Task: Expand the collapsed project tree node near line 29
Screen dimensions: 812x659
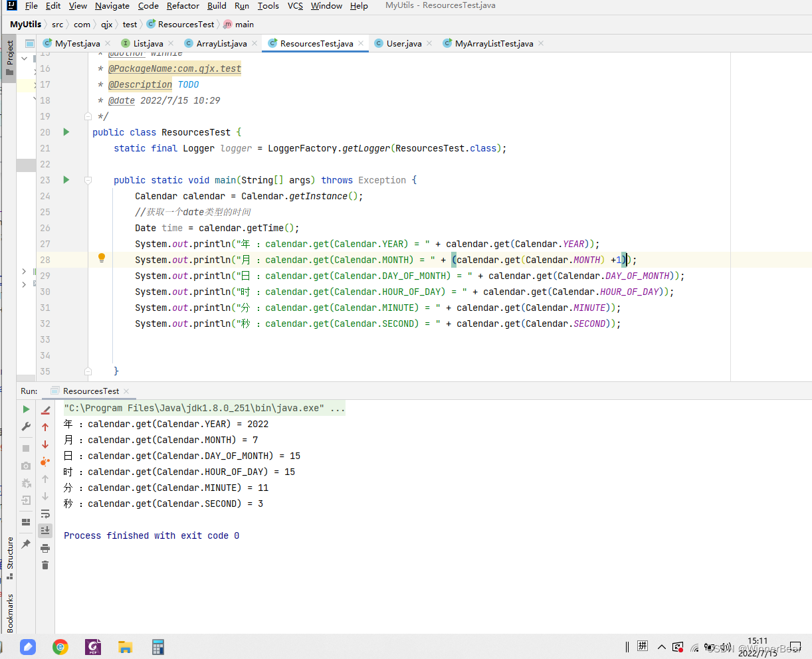Action: 25,271
